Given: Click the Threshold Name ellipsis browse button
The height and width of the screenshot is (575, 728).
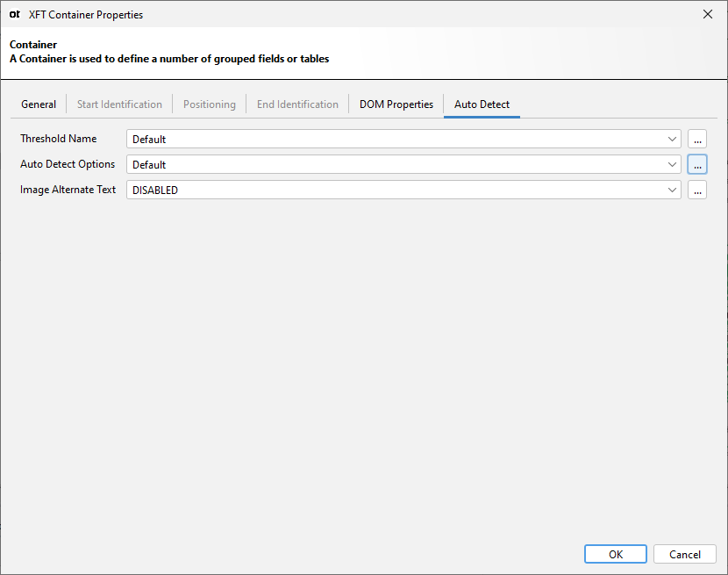Looking at the screenshot, I should [697, 139].
